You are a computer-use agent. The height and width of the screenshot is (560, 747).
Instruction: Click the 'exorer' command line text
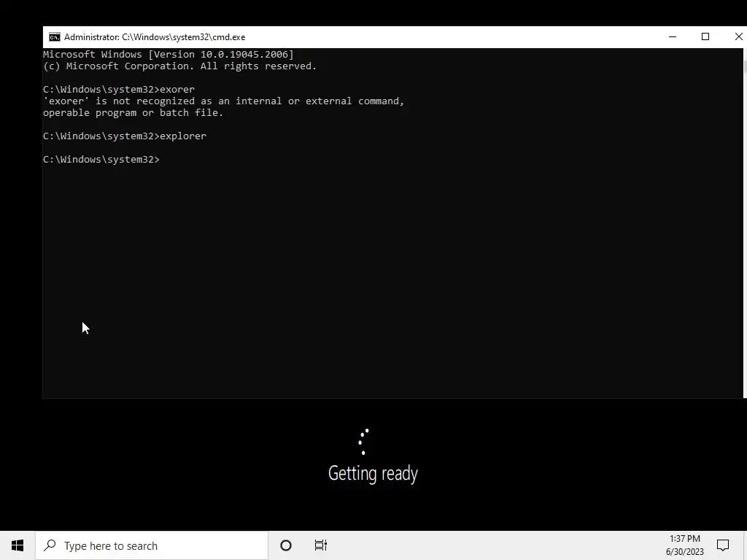(119, 90)
